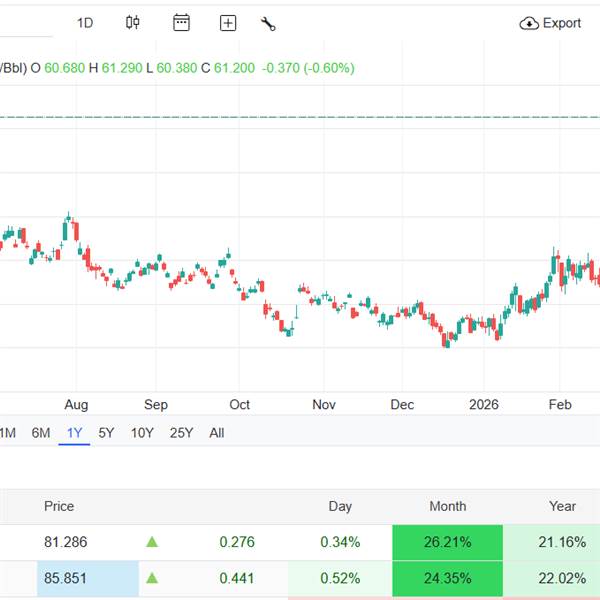Click the change value 0.276

point(237,542)
